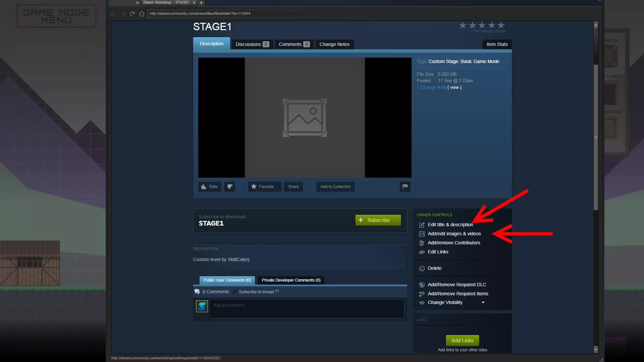This screenshot has height=362, width=644.
Task: Click the image placeholder preview thumbnail
Action: tap(305, 118)
